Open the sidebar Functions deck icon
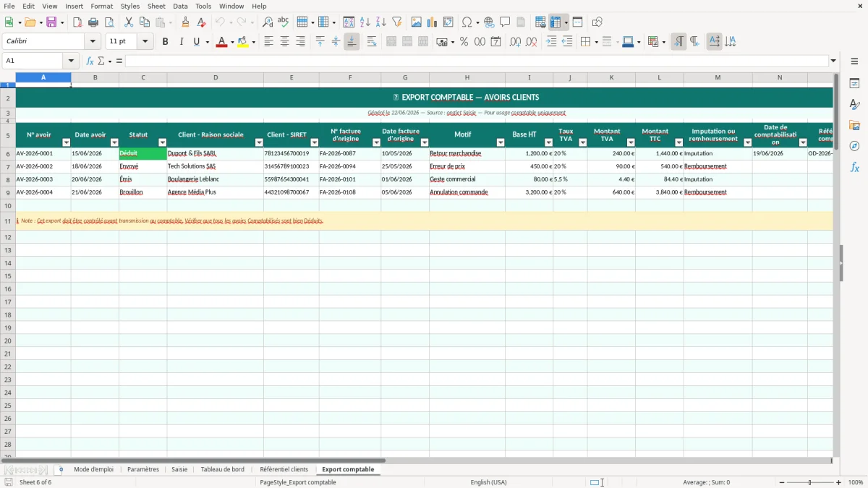Viewport: 868px width, 488px height. pos(854,167)
